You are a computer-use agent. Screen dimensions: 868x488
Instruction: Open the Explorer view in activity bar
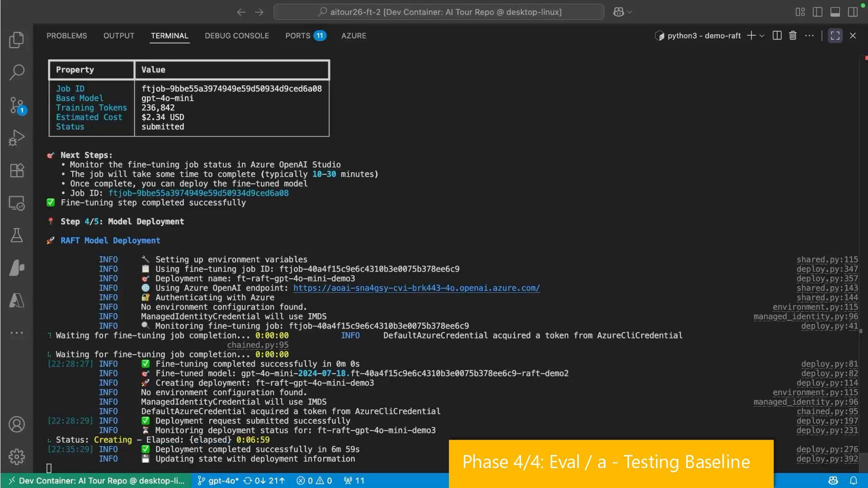click(x=17, y=40)
